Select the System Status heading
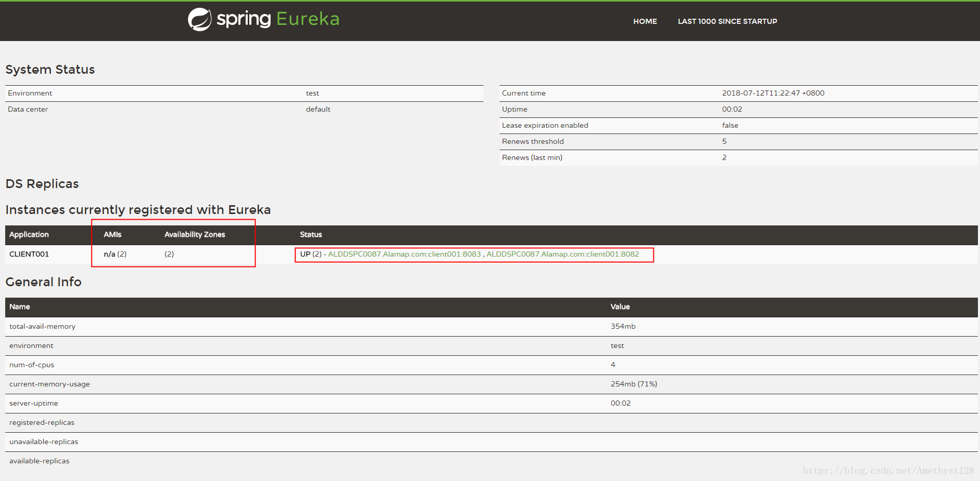This screenshot has width=980, height=481. point(50,70)
